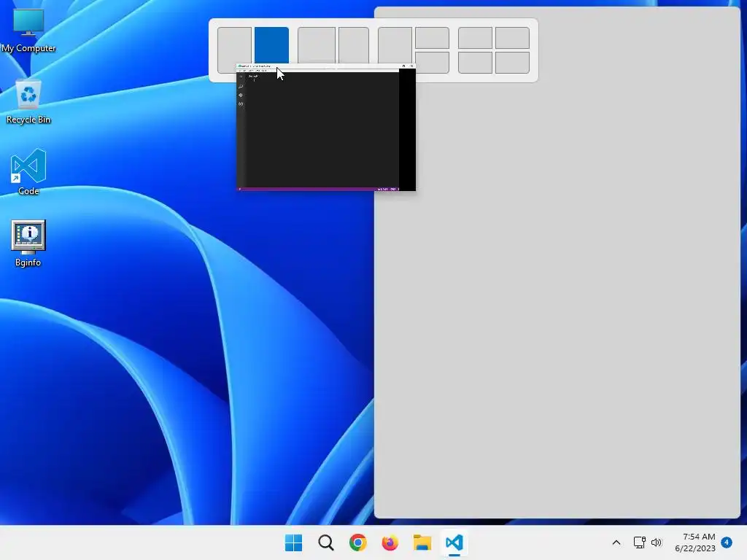Choose the top-right quadrant of the four-grid snap layout
This screenshot has height=560, width=747.
pos(512,38)
